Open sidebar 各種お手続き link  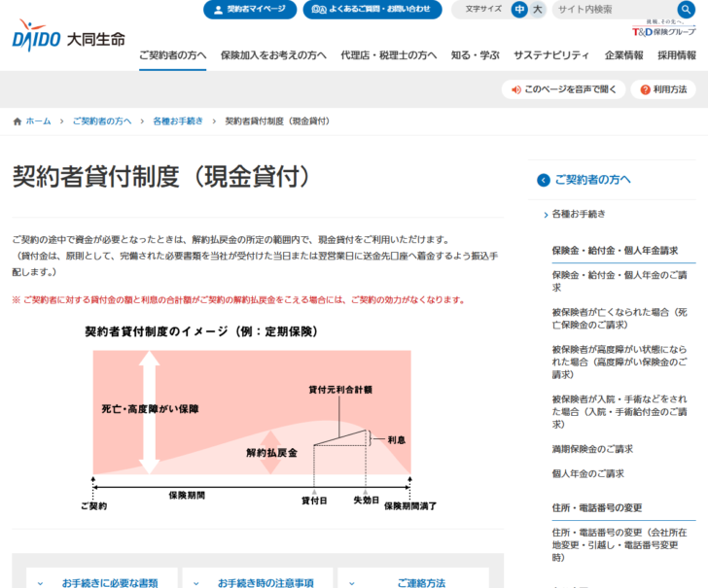(579, 214)
